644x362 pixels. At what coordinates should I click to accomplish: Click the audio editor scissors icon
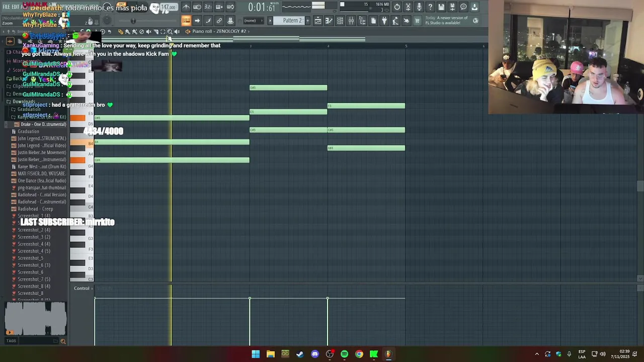[408, 7]
